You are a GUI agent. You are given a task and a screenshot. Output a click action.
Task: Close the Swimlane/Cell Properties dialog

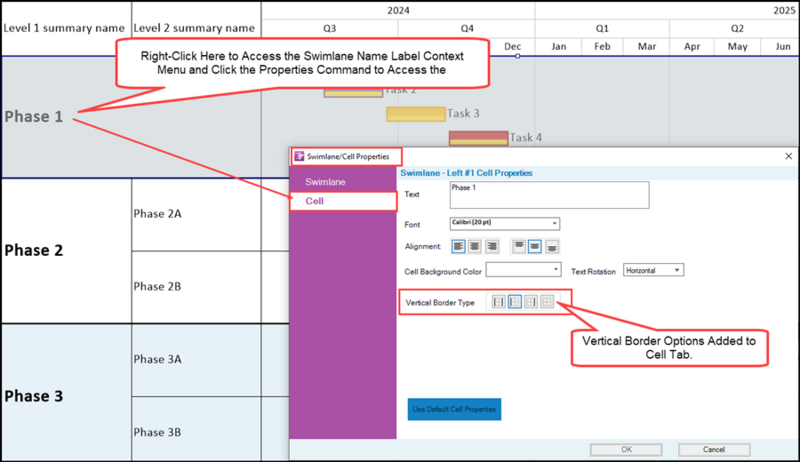(x=788, y=156)
